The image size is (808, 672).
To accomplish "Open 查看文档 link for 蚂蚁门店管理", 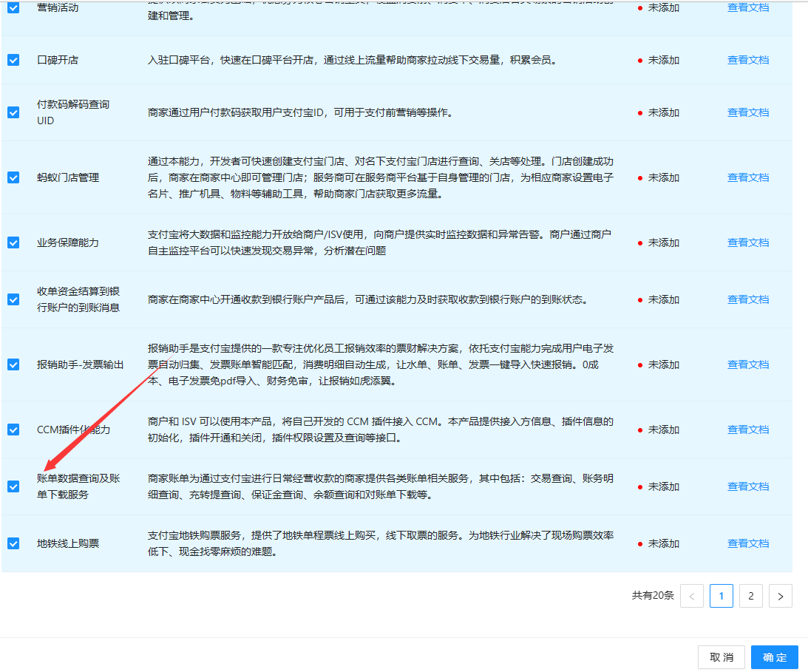I will point(747,177).
